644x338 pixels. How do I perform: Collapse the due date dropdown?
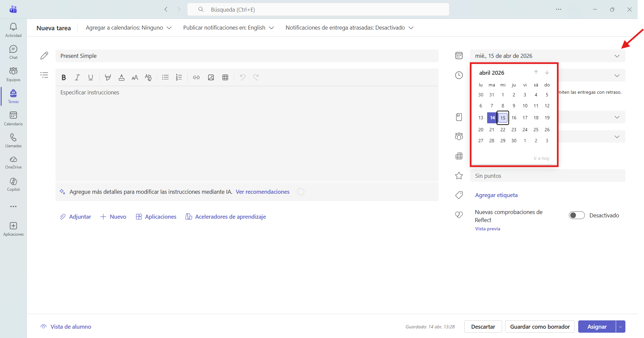tap(617, 56)
